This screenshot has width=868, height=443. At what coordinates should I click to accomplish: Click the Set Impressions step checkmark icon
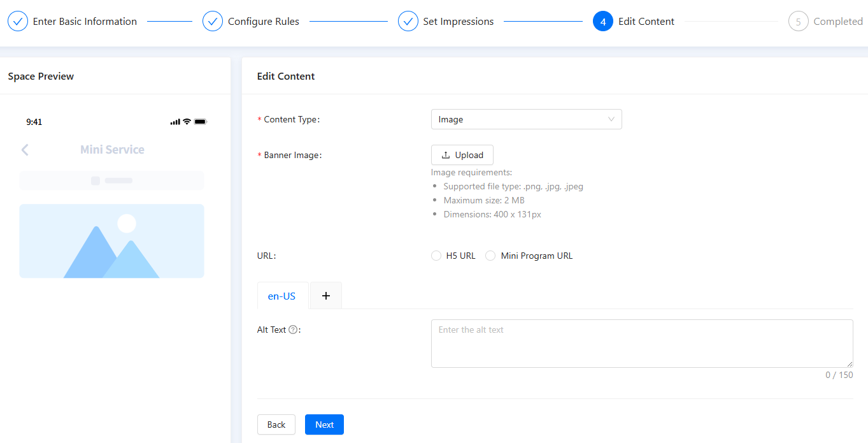(408, 21)
